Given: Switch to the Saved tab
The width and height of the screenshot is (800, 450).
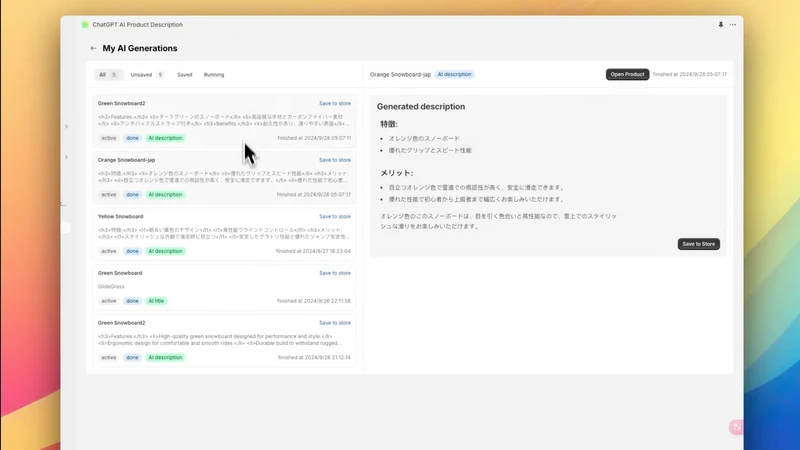Looking at the screenshot, I should coord(185,74).
